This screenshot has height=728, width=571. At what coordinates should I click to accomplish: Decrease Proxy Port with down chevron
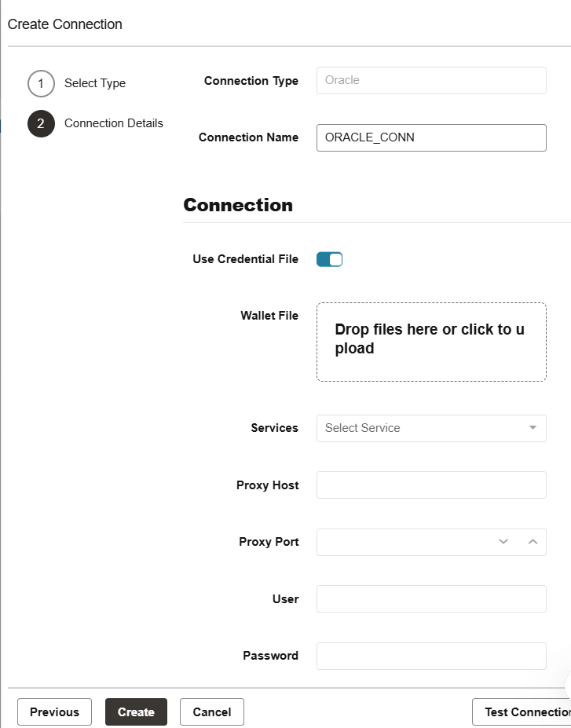tap(503, 542)
